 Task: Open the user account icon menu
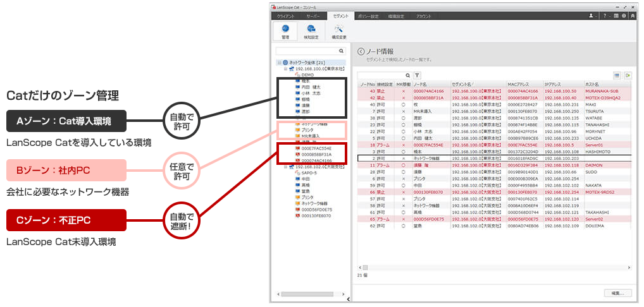pos(592,16)
